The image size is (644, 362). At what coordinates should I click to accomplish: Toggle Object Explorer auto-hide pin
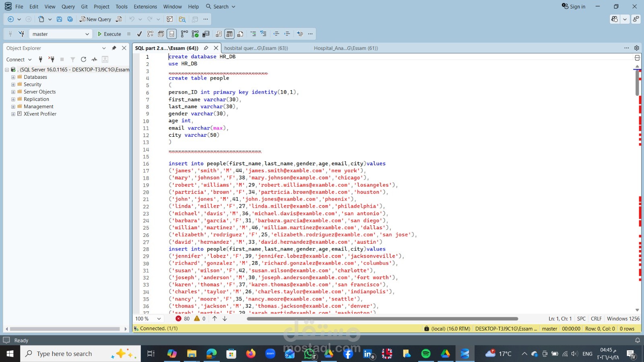[114, 48]
